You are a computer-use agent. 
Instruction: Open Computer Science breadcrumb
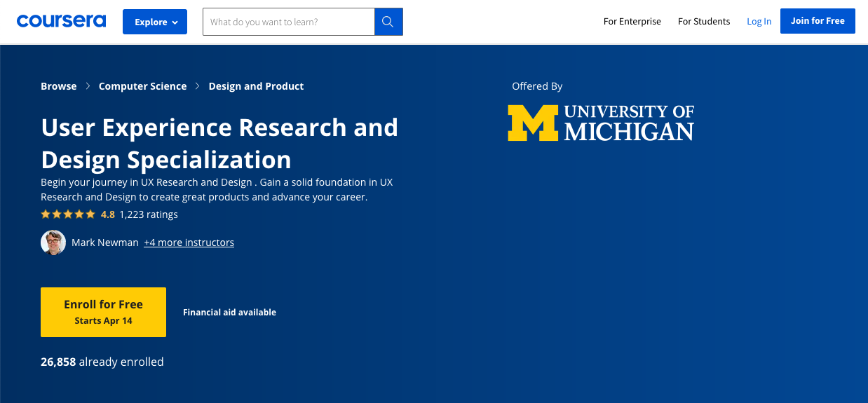(x=142, y=86)
